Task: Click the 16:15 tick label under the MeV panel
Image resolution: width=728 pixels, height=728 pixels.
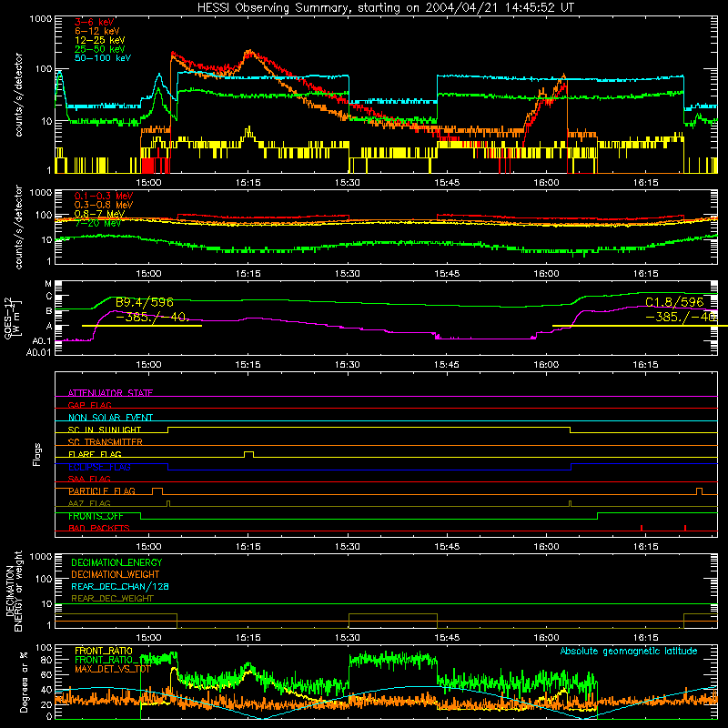Action: 646,274
